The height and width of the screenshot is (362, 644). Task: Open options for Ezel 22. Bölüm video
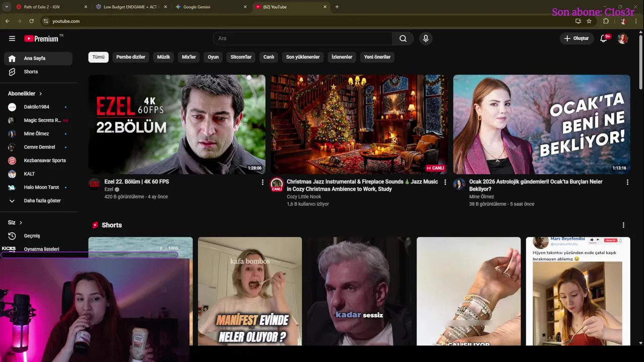pyautogui.click(x=262, y=182)
